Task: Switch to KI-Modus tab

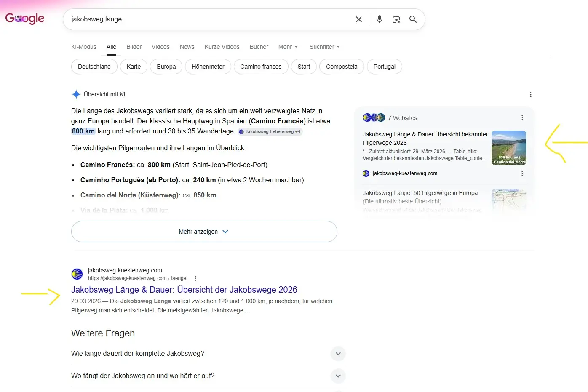Action: click(x=84, y=47)
